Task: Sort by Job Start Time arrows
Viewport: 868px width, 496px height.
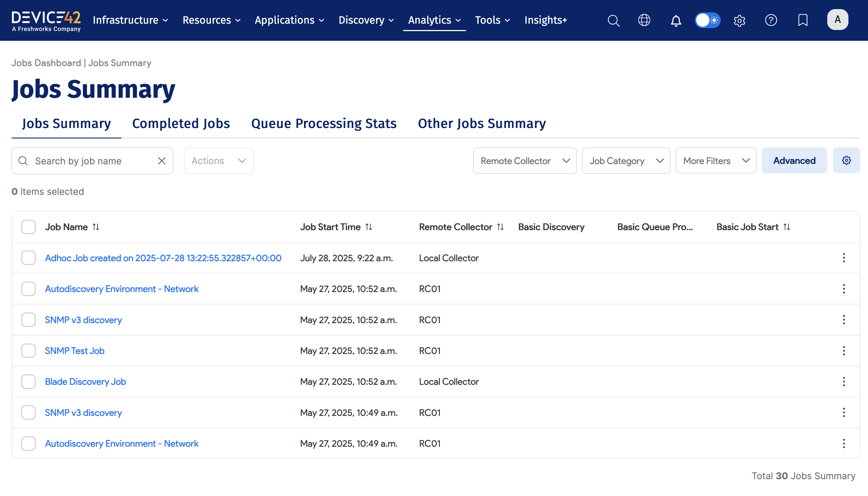Action: click(x=369, y=227)
